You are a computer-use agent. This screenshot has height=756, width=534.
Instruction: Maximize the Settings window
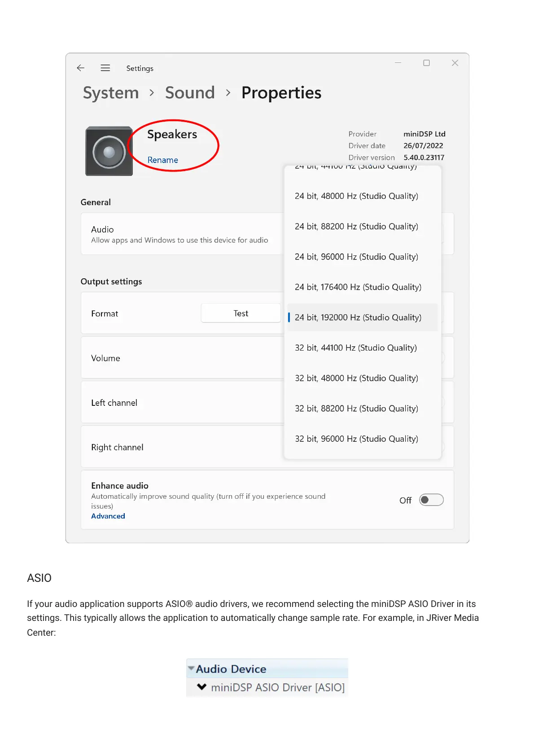(426, 63)
